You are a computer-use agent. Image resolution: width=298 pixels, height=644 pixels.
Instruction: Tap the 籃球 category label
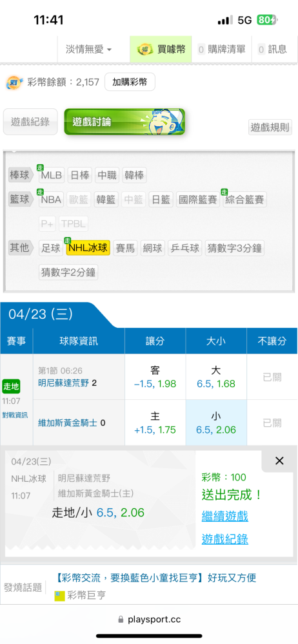21,200
